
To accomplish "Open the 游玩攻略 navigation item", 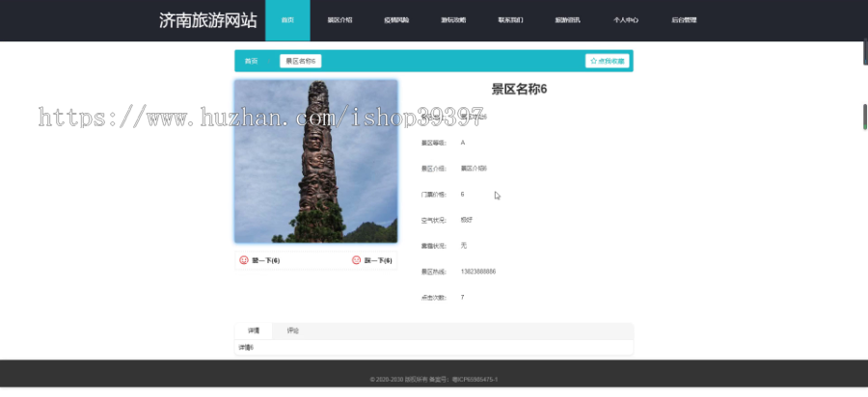I will [453, 20].
